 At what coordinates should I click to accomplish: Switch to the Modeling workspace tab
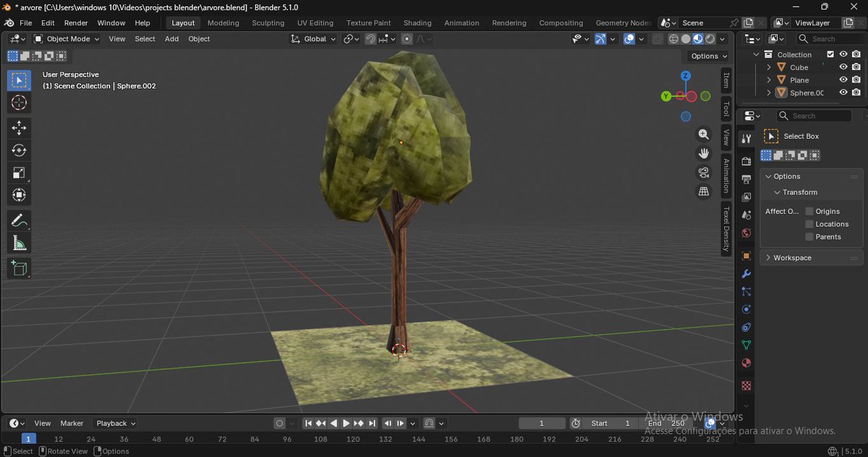(x=224, y=22)
